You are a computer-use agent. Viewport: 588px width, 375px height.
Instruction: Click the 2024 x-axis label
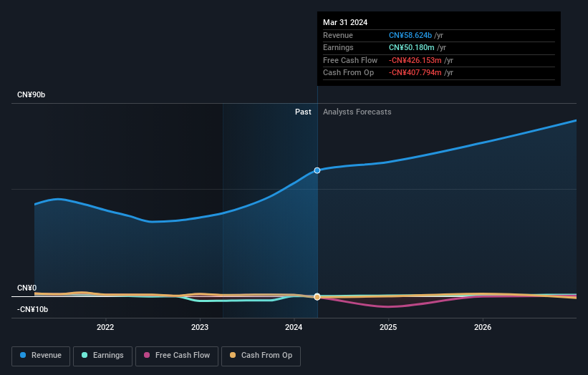294,327
